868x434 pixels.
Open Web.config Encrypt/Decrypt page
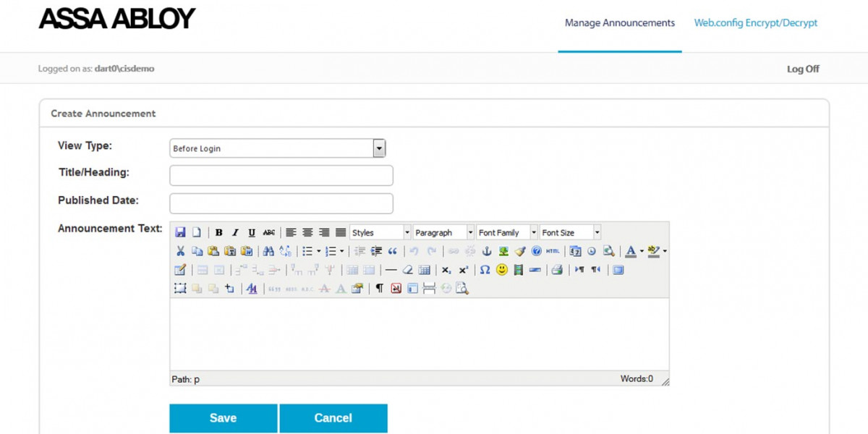pos(755,22)
